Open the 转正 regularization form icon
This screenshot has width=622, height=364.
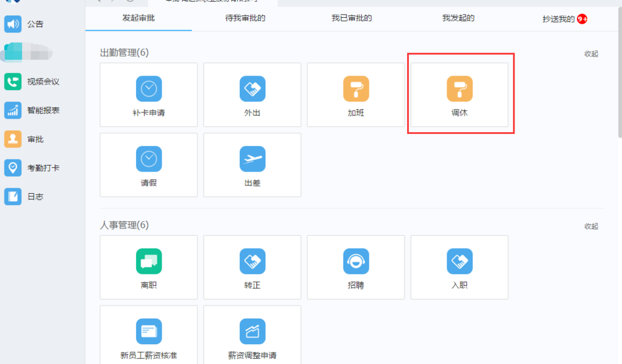(x=252, y=262)
